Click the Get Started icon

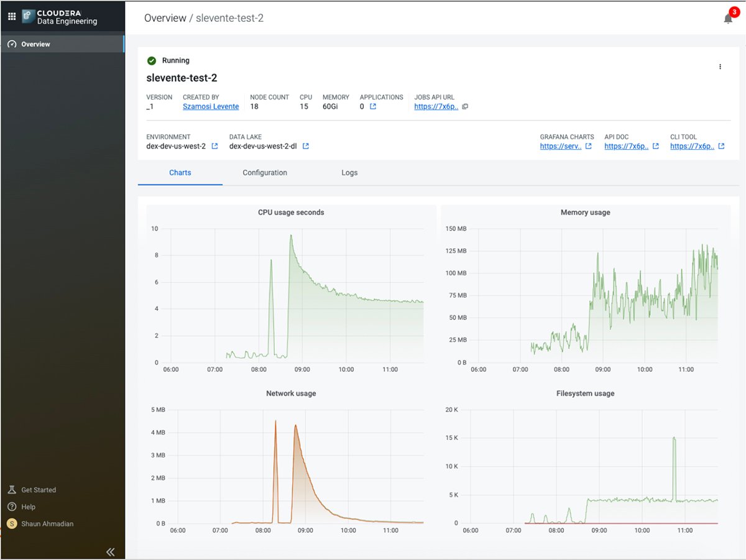[x=12, y=490]
